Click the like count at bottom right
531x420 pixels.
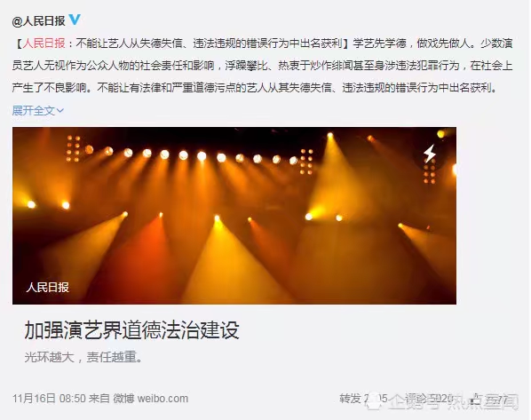click(493, 399)
